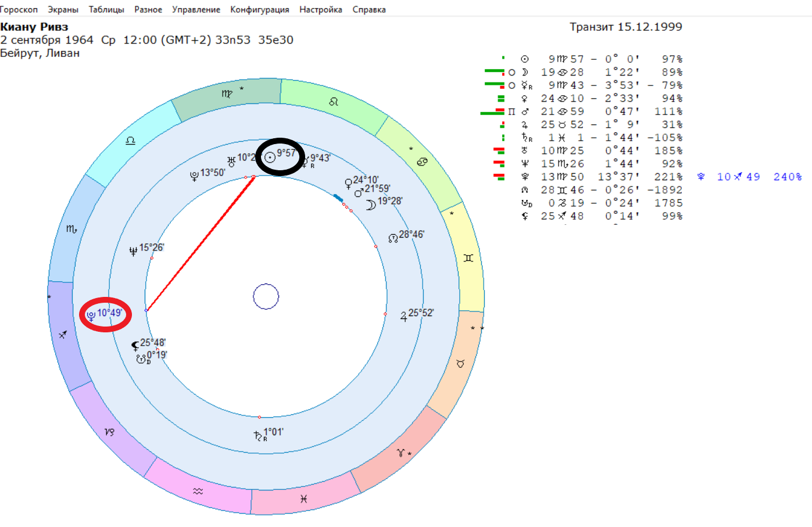The width and height of the screenshot is (812, 527).
Task: Click the Киану Ривз chart title
Action: (x=34, y=27)
